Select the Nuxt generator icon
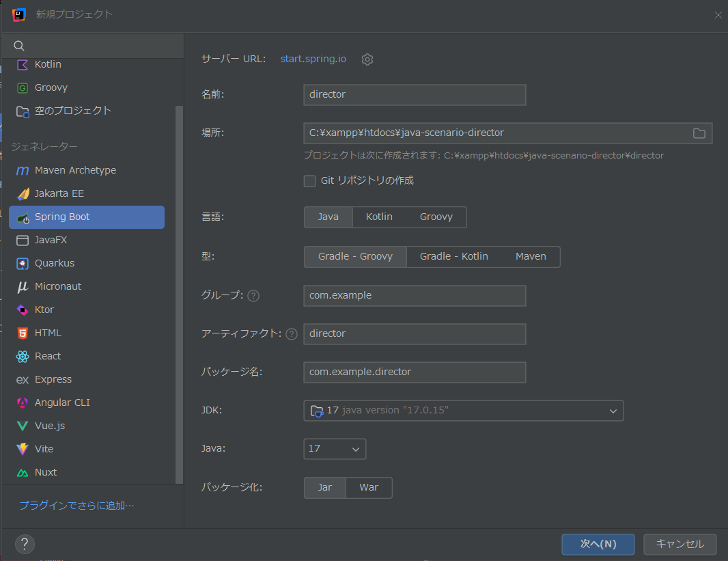 (23, 473)
